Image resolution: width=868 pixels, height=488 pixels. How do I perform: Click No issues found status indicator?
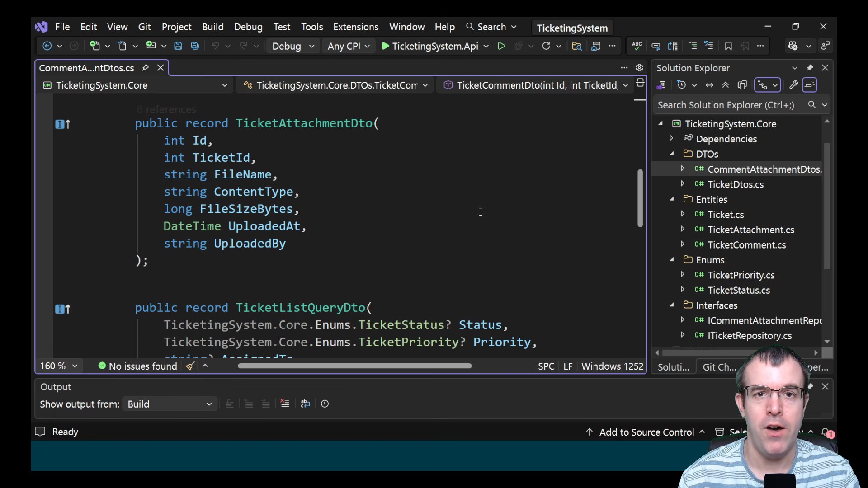[137, 366]
